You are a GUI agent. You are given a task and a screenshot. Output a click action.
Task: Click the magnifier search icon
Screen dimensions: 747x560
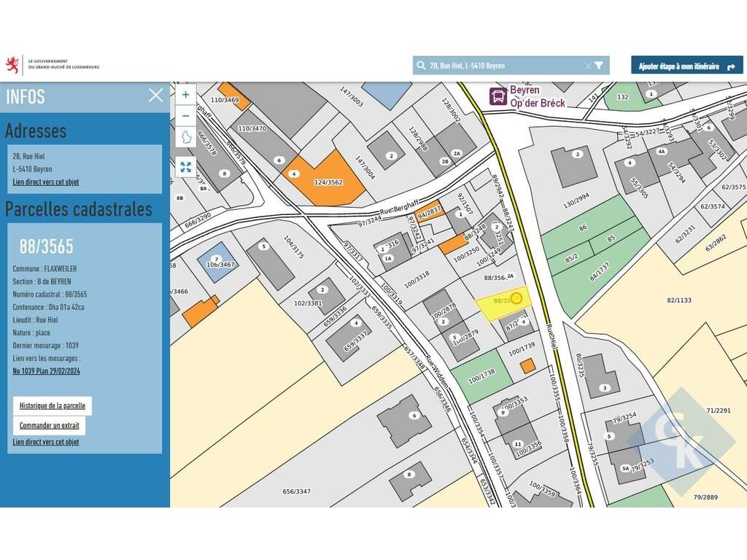pyautogui.click(x=421, y=66)
